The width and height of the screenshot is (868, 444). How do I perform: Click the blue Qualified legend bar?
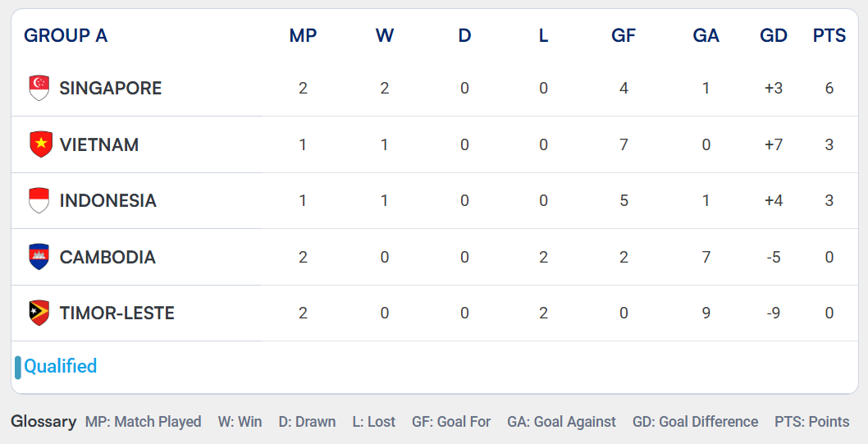[x=18, y=368]
